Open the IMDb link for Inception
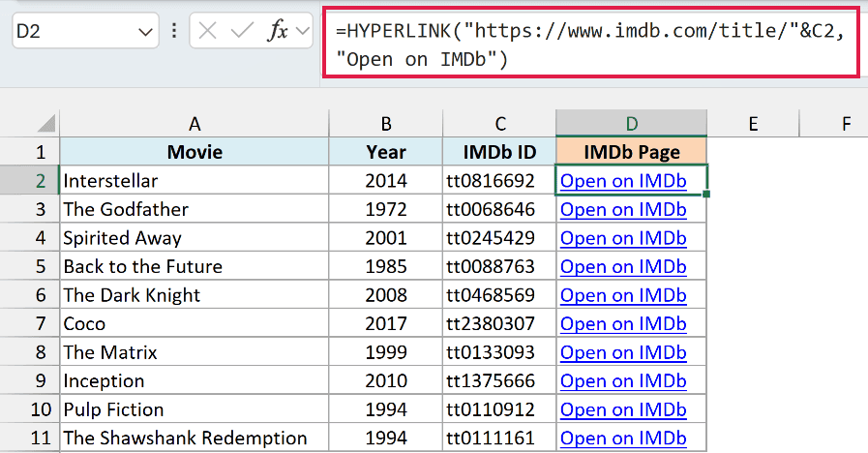The width and height of the screenshot is (868, 453). pos(623,381)
